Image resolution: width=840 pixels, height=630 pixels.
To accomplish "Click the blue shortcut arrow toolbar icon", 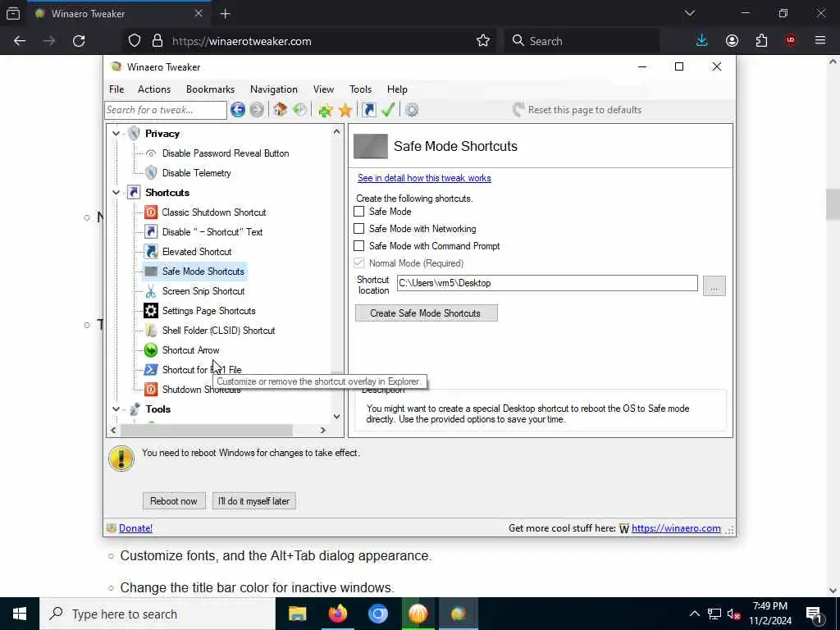I will 369,110.
